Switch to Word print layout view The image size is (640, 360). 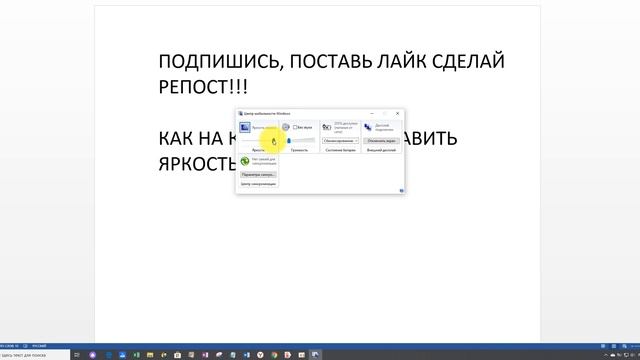613,346
